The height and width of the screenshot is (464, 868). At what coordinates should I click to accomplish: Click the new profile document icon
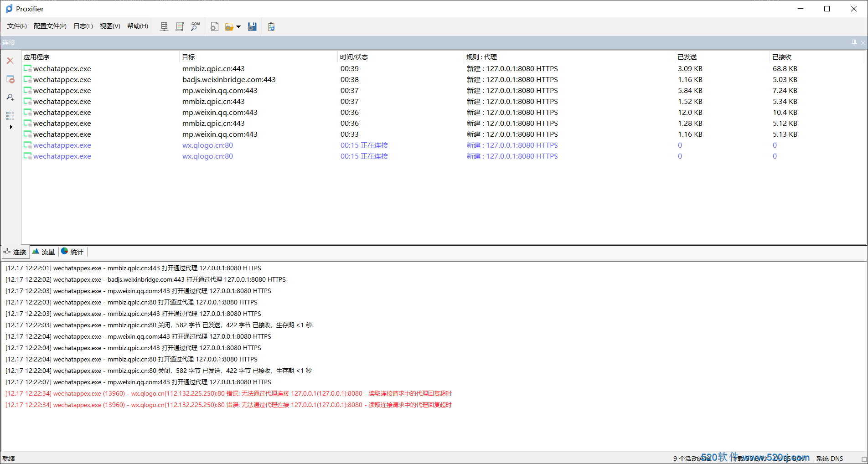(x=214, y=26)
